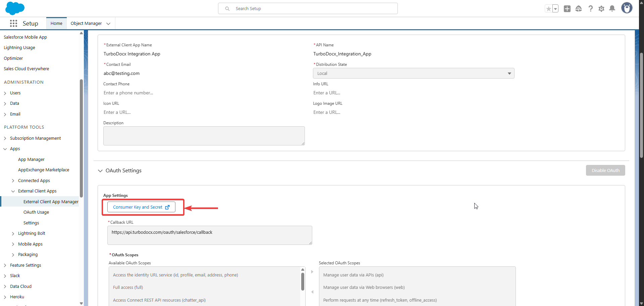The image size is (644, 306).
Task: Open the Object Manager tab
Action: (x=86, y=24)
